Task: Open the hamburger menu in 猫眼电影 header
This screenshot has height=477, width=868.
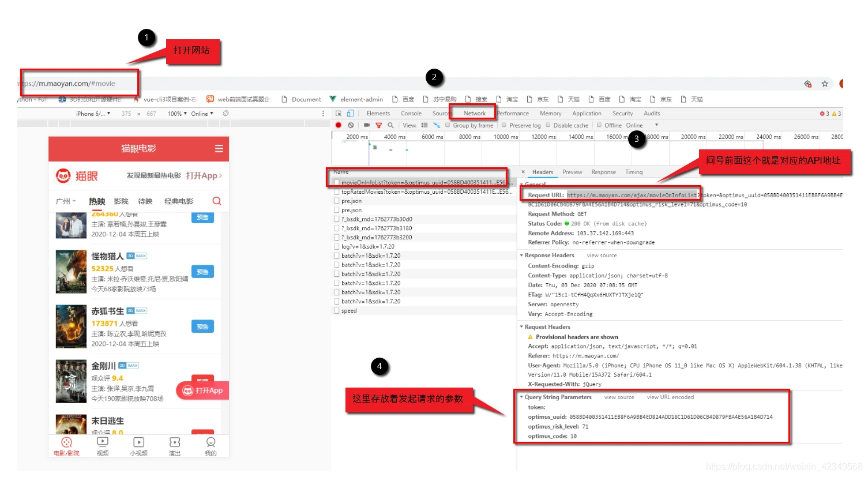Action: [219, 149]
